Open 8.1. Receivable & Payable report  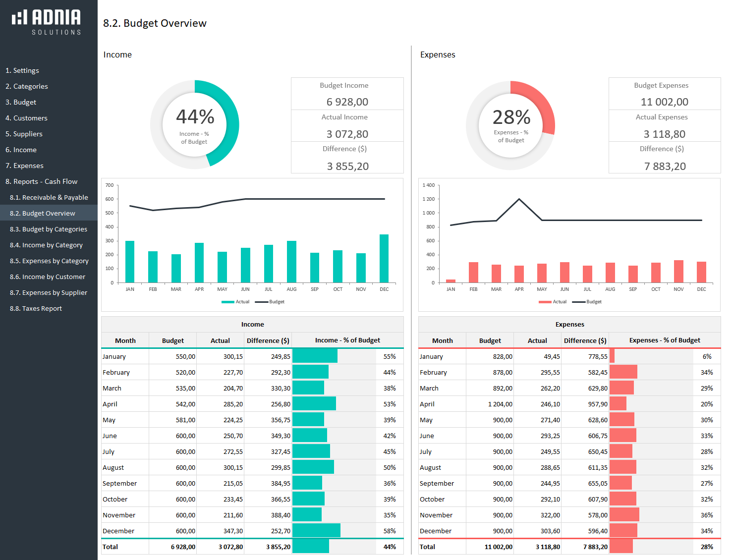[x=49, y=197]
